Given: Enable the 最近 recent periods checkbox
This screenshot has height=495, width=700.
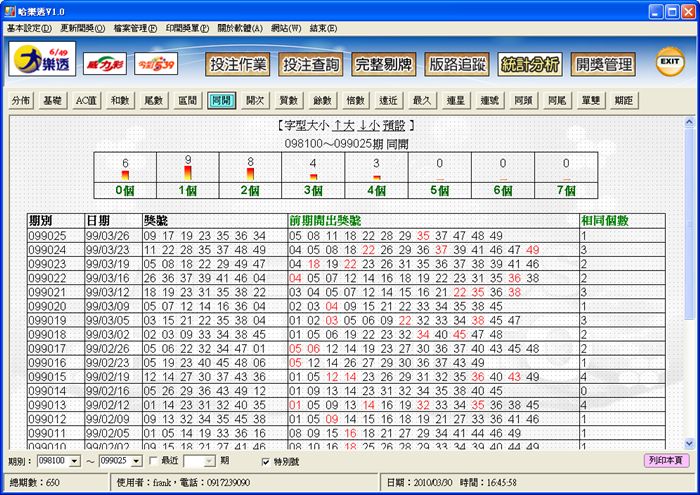Looking at the screenshot, I should click(x=153, y=460).
